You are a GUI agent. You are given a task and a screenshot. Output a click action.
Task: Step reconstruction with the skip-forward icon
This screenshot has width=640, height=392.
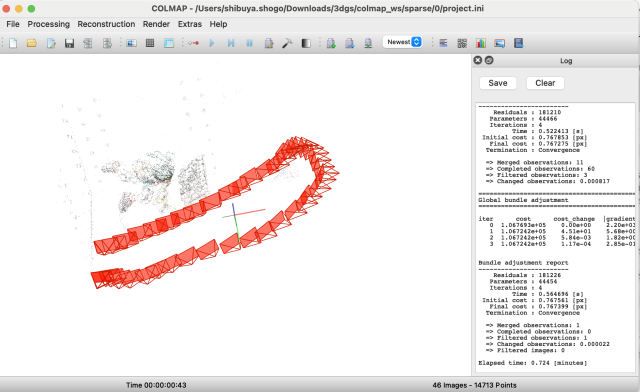231,43
